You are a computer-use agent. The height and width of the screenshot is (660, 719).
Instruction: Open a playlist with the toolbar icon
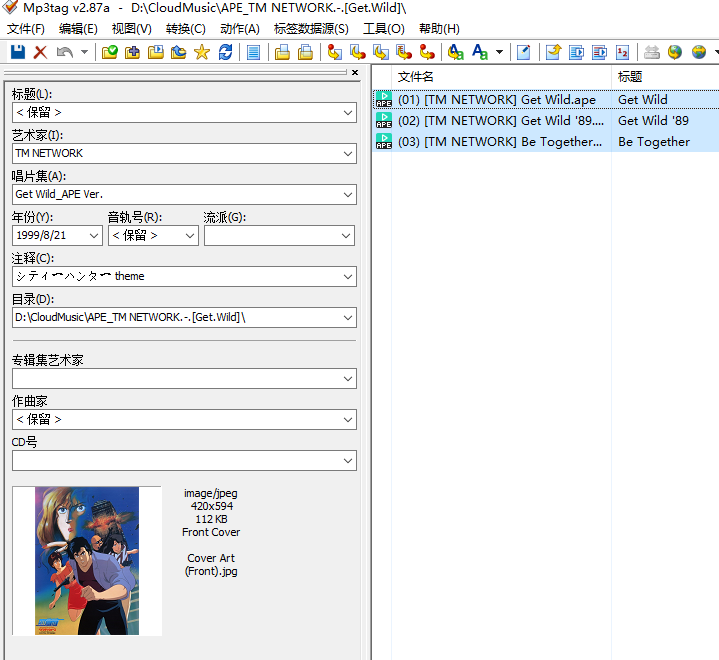click(156, 52)
